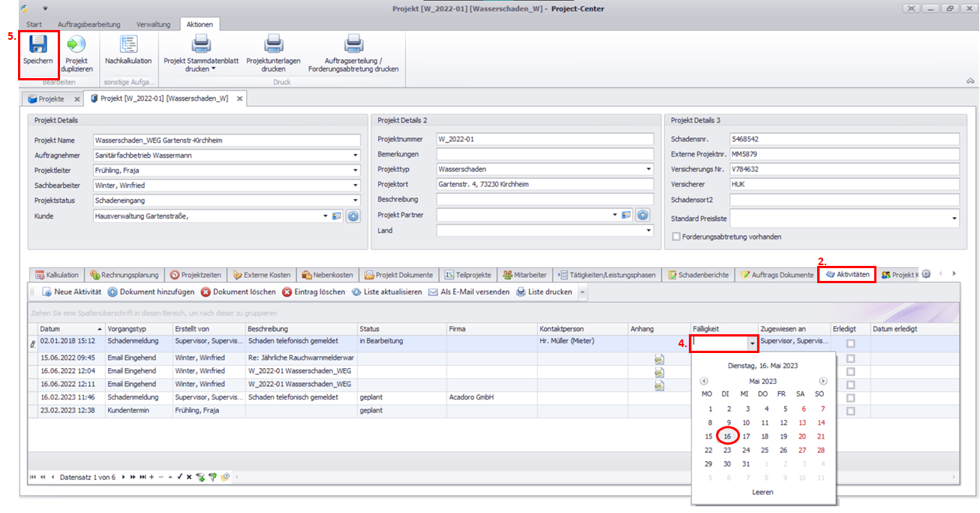Click the Neue Aktivität button

tap(72, 291)
